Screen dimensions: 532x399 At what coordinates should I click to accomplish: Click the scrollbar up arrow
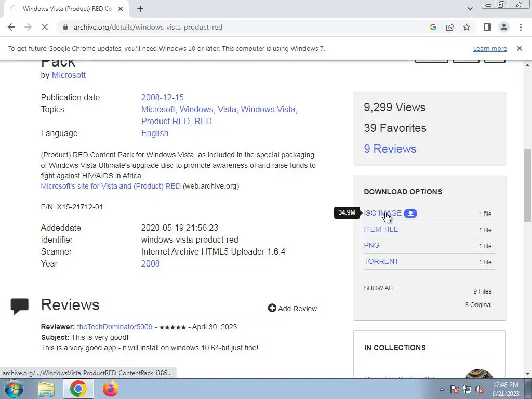527,65
